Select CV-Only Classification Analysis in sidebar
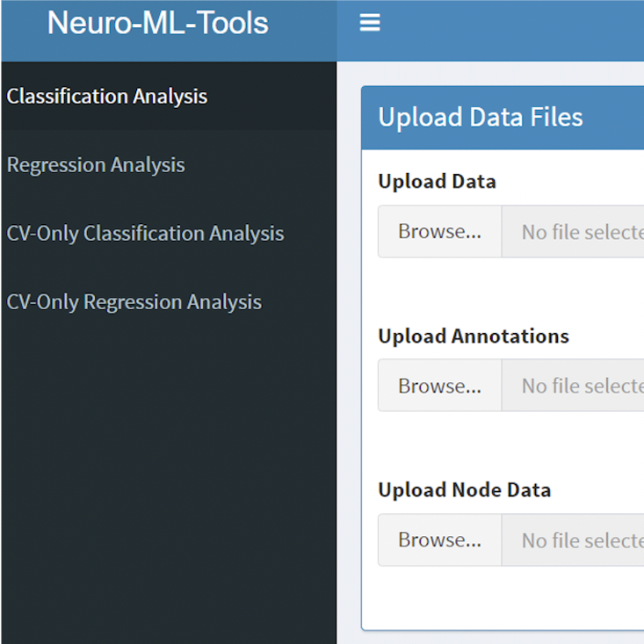This screenshot has width=644, height=644. click(145, 234)
